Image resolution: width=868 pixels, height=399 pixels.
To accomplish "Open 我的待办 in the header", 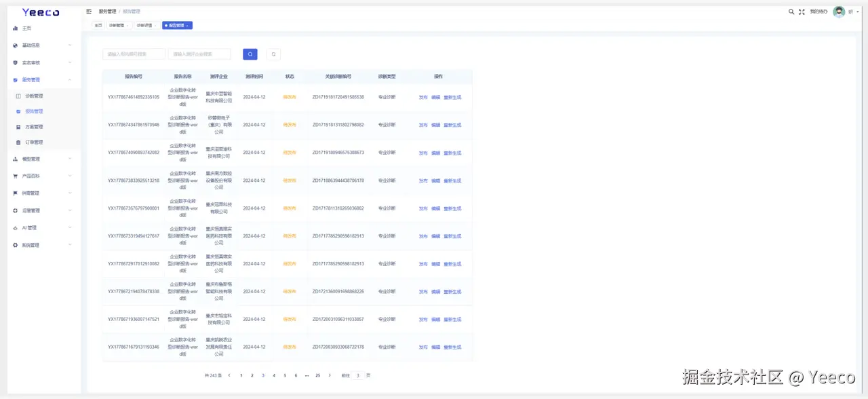I will pos(818,12).
